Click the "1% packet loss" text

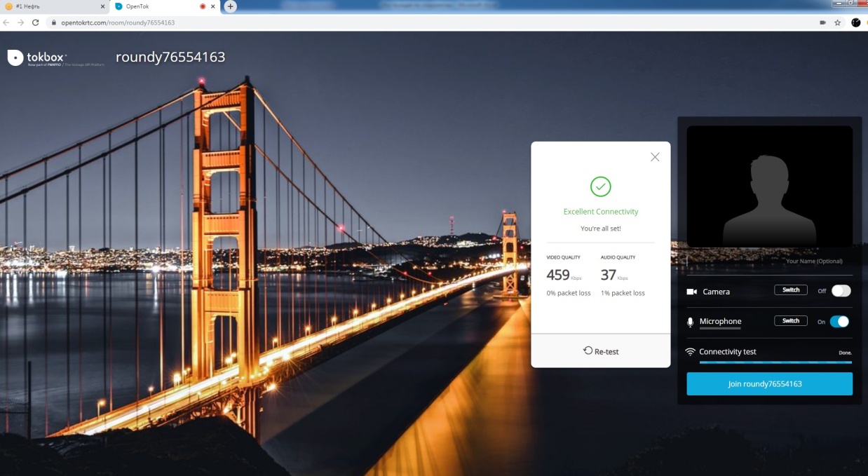(x=623, y=293)
